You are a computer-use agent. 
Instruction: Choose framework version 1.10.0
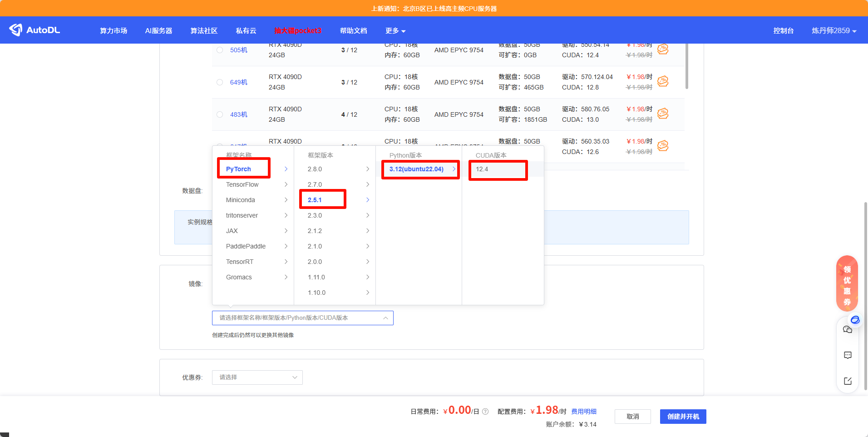335,293
